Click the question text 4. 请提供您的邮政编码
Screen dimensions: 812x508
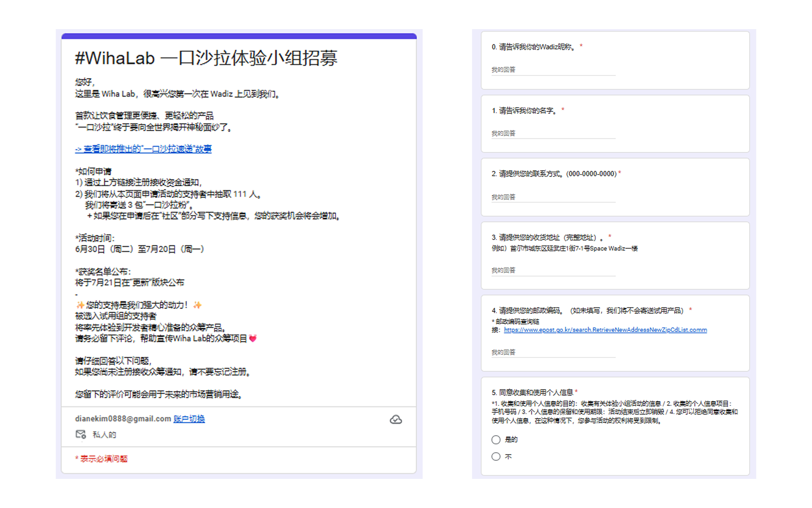click(x=588, y=310)
